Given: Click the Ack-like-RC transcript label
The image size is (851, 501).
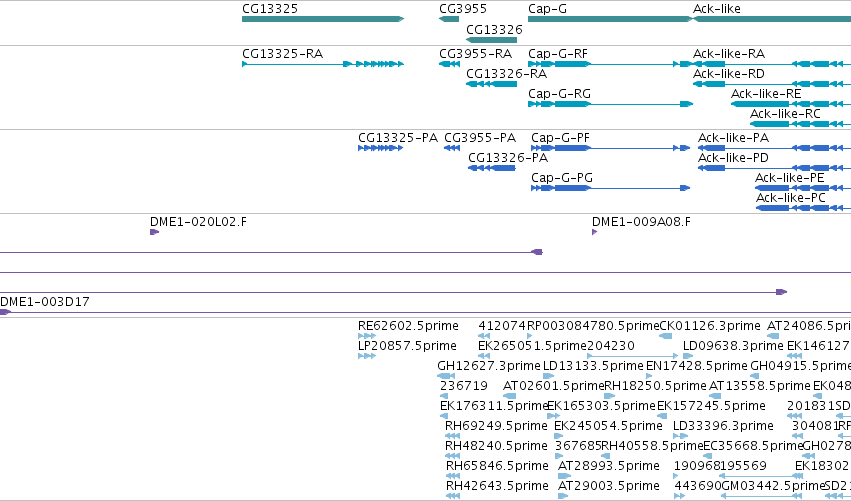Looking at the screenshot, I should pos(785,114).
